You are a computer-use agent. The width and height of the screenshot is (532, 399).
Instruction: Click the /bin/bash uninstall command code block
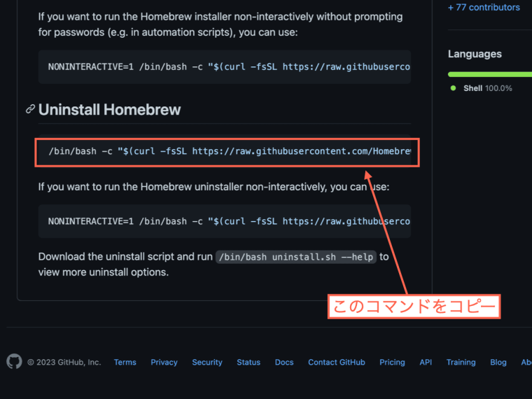pyautogui.click(x=225, y=151)
